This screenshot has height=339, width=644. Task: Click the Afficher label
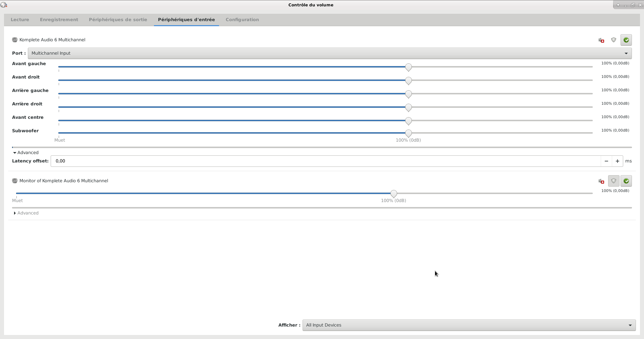tap(289, 325)
